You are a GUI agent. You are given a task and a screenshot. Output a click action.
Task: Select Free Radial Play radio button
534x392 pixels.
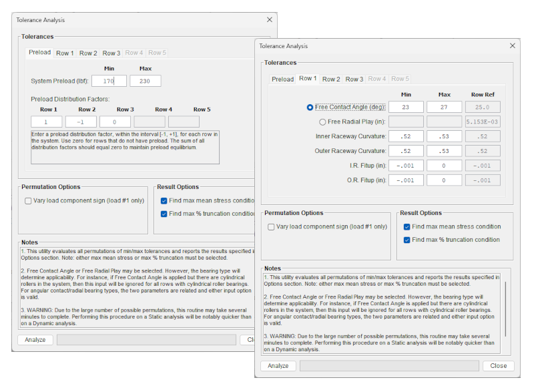[324, 122]
